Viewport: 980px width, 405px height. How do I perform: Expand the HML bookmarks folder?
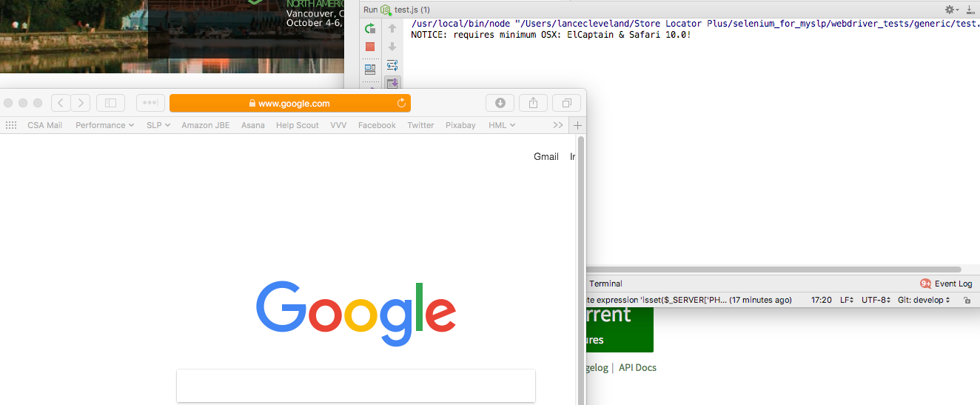click(502, 125)
